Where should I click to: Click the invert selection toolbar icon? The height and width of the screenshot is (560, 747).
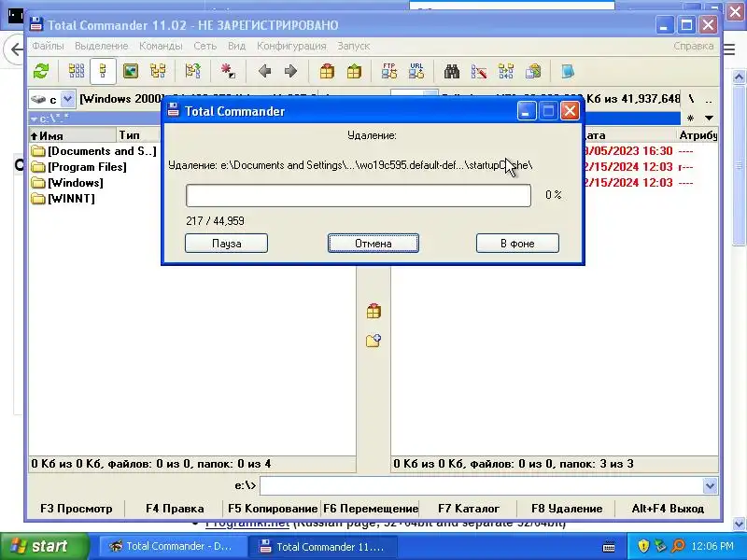tap(228, 72)
